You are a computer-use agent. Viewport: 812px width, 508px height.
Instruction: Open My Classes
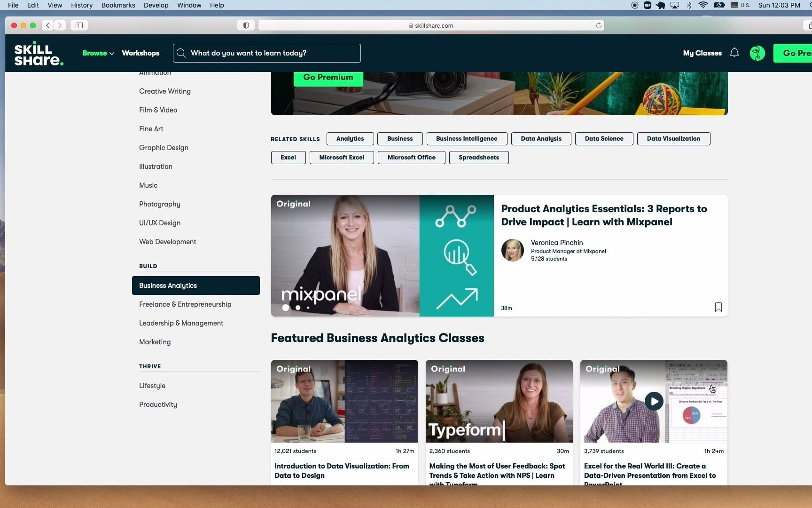coord(702,53)
